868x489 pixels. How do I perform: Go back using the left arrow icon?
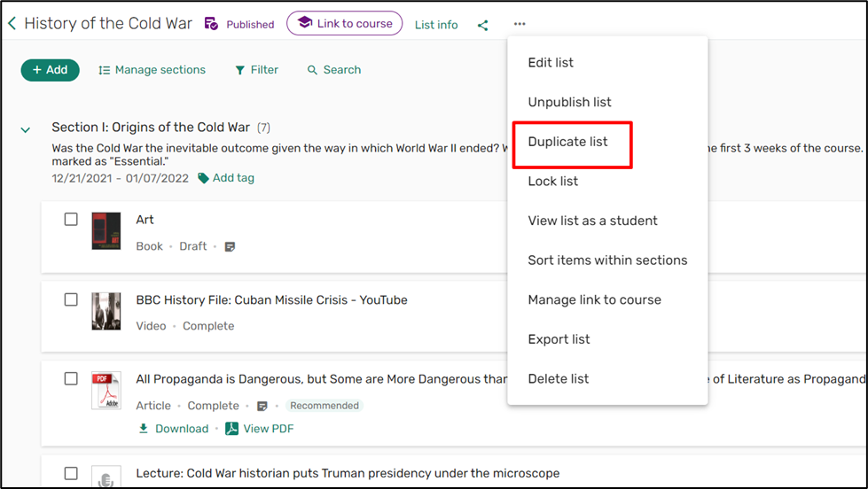(12, 23)
